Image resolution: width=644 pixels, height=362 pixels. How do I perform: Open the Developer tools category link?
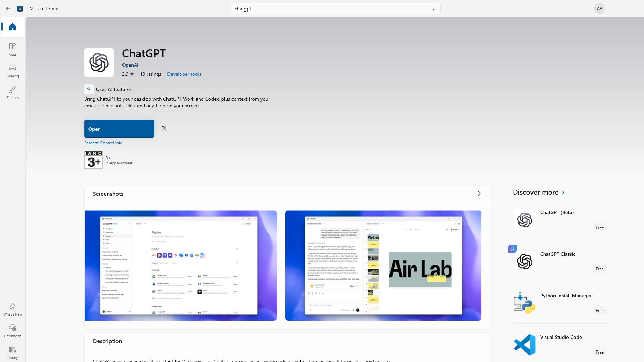tap(184, 74)
